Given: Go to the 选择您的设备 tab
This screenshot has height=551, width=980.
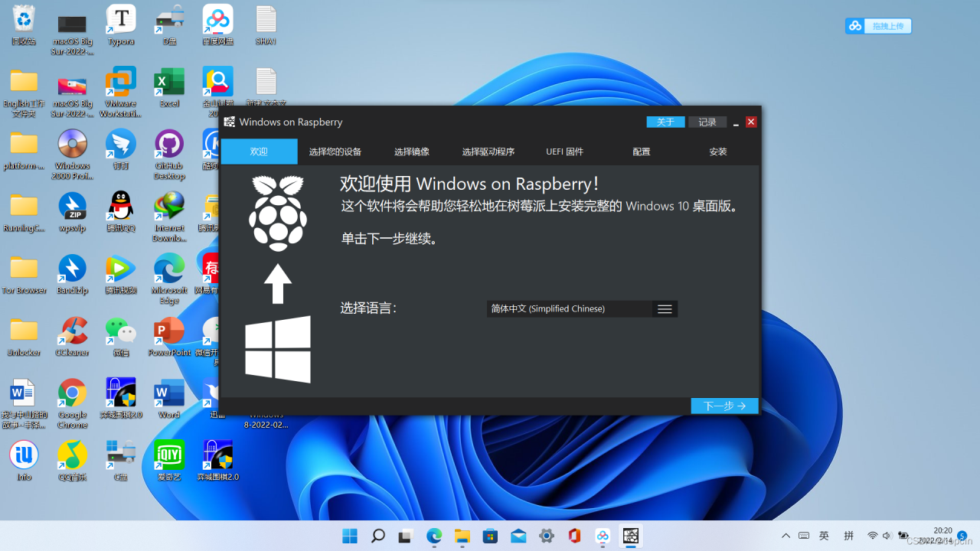Looking at the screenshot, I should coord(335,152).
